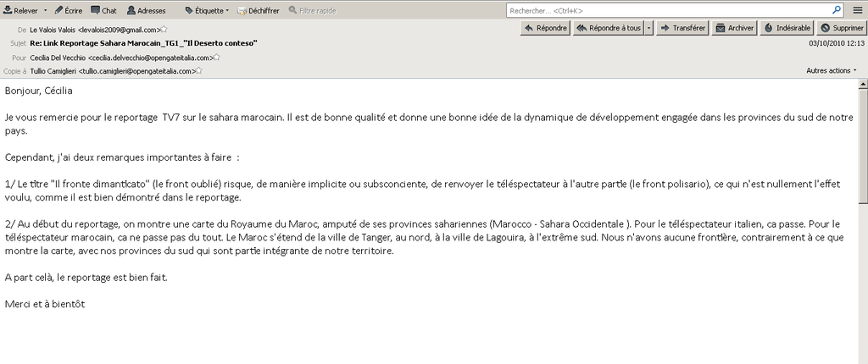868x364 pixels.
Task: Forward message with Transférer
Action: pos(682,28)
